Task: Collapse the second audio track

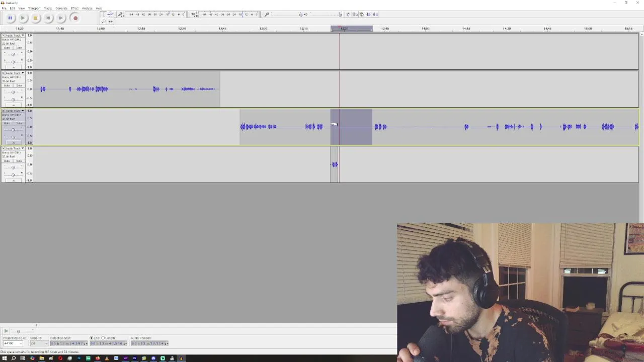Action: 14,105
